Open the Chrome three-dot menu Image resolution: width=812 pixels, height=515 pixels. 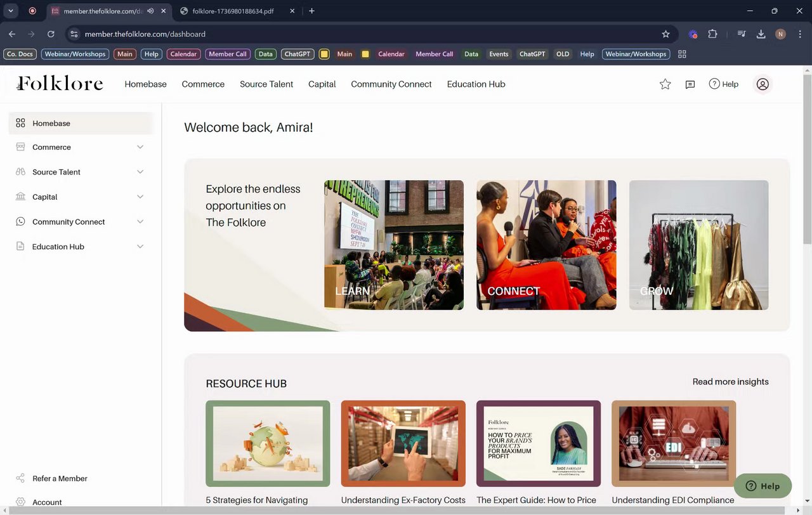(x=799, y=34)
